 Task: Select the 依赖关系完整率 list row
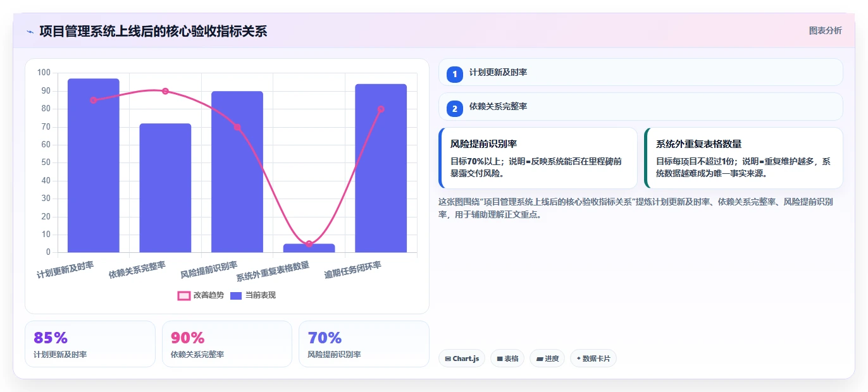pos(640,106)
